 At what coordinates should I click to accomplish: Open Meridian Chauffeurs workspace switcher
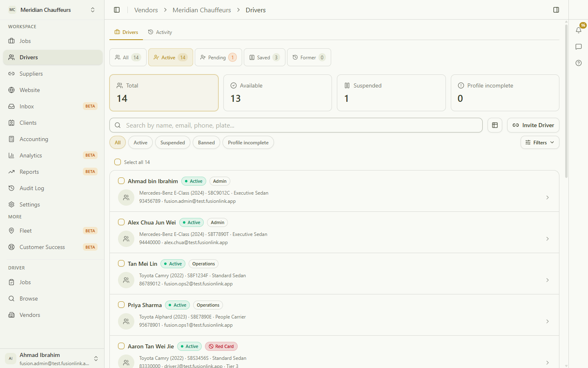[52, 10]
